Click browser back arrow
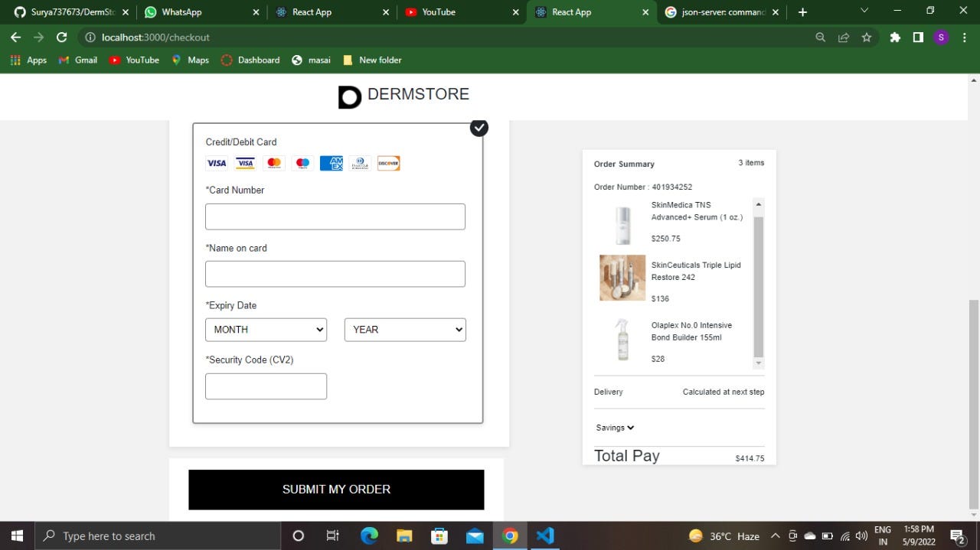 (x=15, y=37)
